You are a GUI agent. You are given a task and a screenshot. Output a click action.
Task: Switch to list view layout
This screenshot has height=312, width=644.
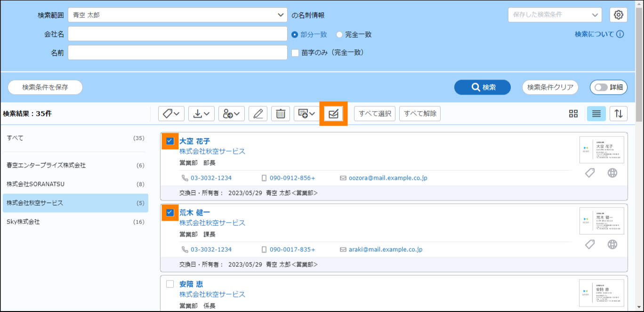[x=596, y=113]
